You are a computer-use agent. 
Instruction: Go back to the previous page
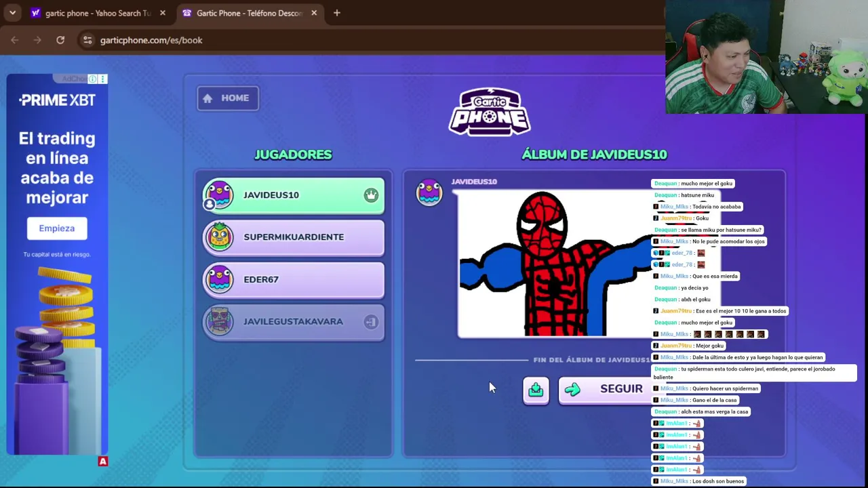point(15,40)
